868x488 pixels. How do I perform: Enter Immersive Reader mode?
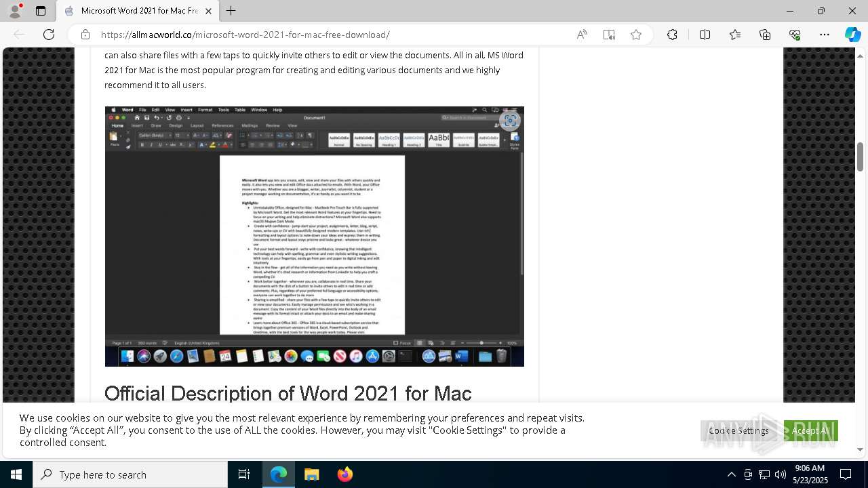(x=609, y=35)
